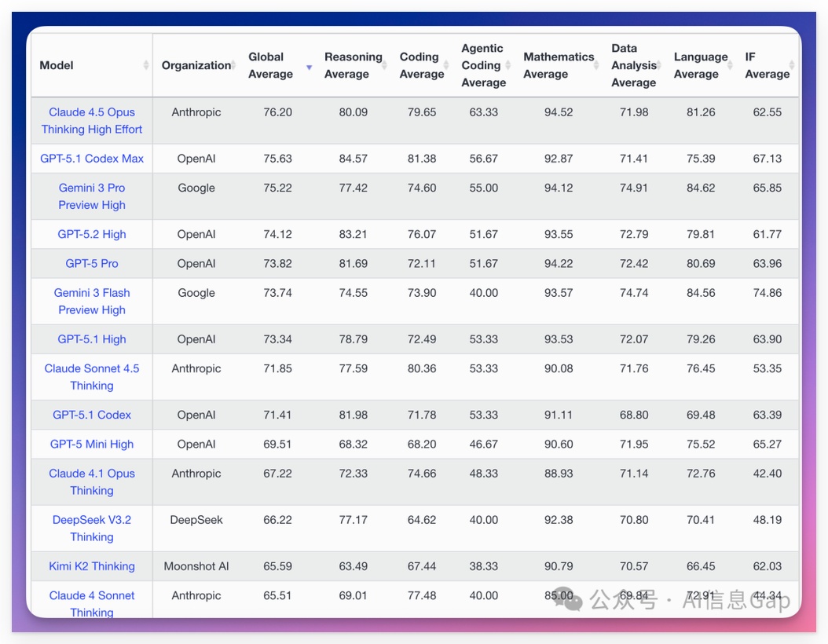Click the Global Average header text
The image size is (828, 644).
[x=270, y=65]
